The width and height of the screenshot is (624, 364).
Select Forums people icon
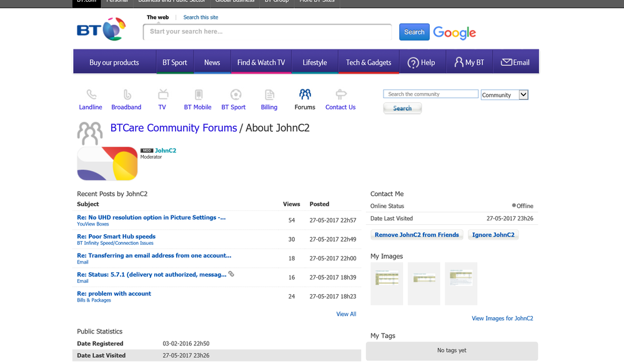305,94
